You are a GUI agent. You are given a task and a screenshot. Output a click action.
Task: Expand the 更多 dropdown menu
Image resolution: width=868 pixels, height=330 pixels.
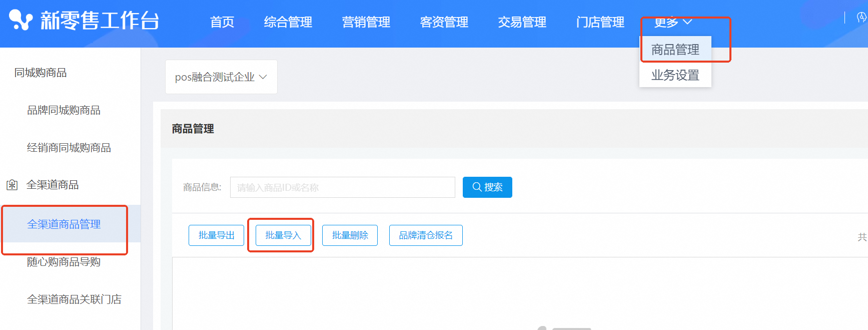coord(672,22)
